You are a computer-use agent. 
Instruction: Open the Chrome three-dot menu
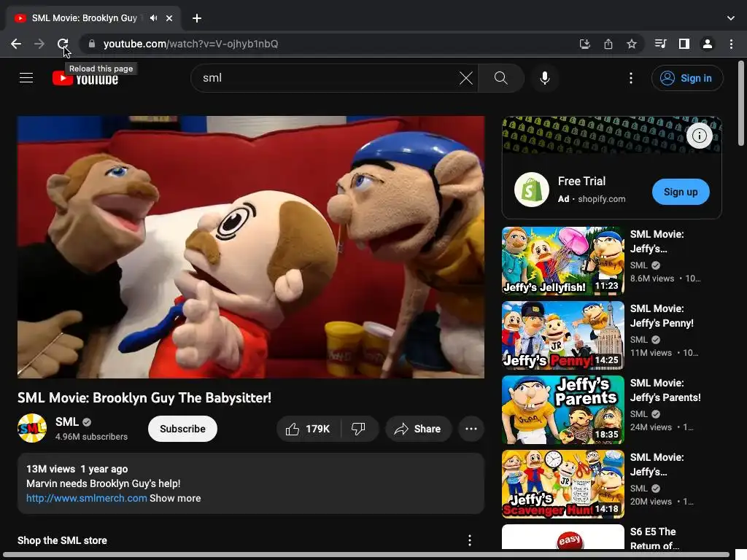pyautogui.click(x=731, y=44)
